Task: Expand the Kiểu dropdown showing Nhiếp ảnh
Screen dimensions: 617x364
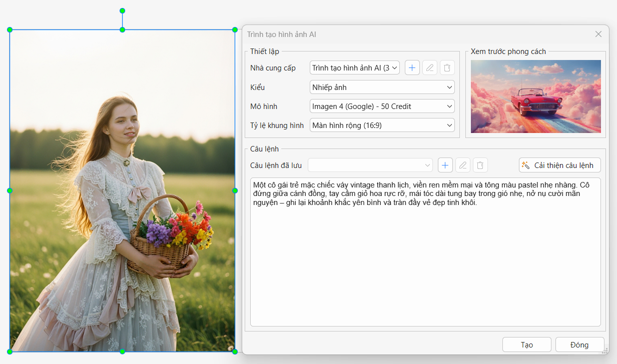Action: pos(382,87)
